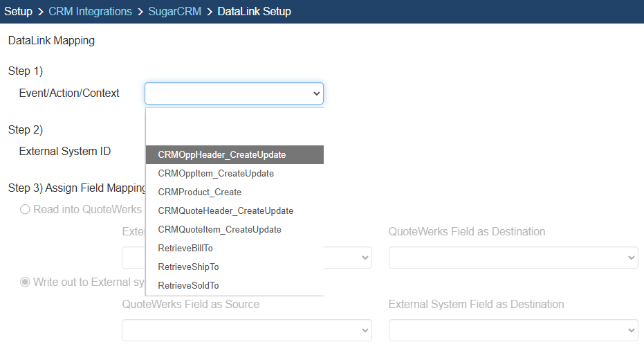
Task: Select Write out to External system radio
Action: [x=26, y=282]
